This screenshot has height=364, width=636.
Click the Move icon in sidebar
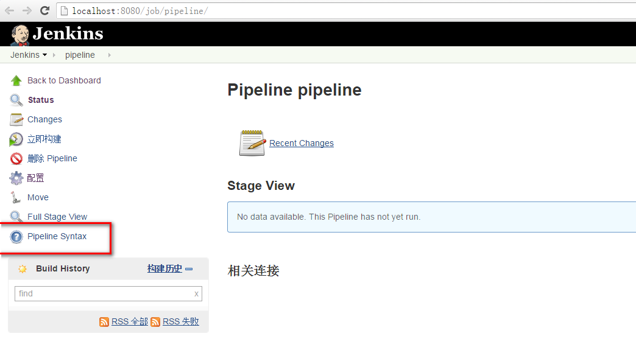(x=16, y=197)
